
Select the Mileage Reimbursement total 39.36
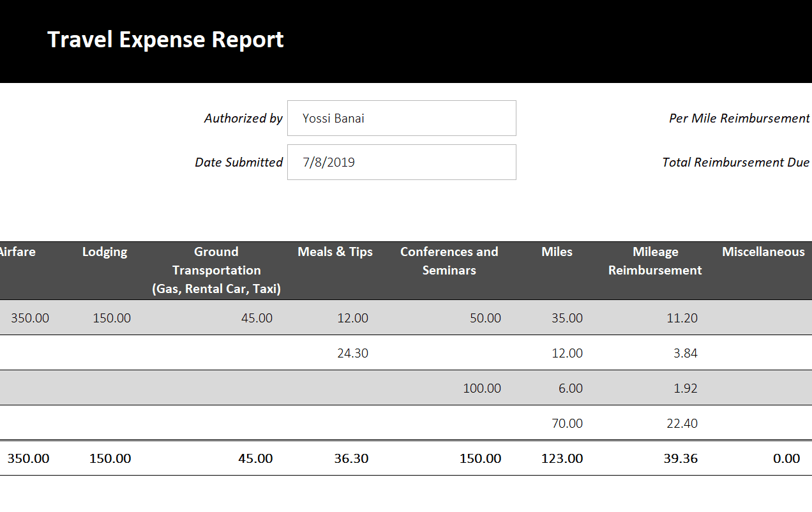click(x=680, y=458)
